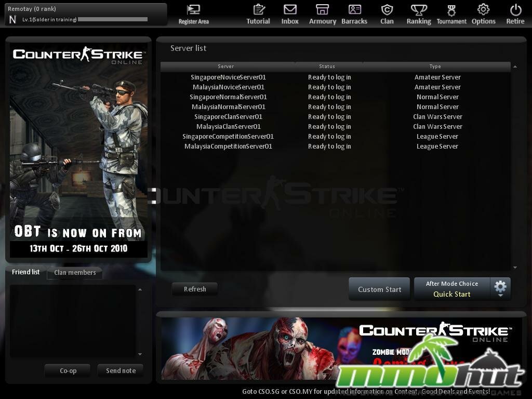Screen dimensions: 532x399
Task: Sort list by Status column header
Action: [x=327, y=66]
